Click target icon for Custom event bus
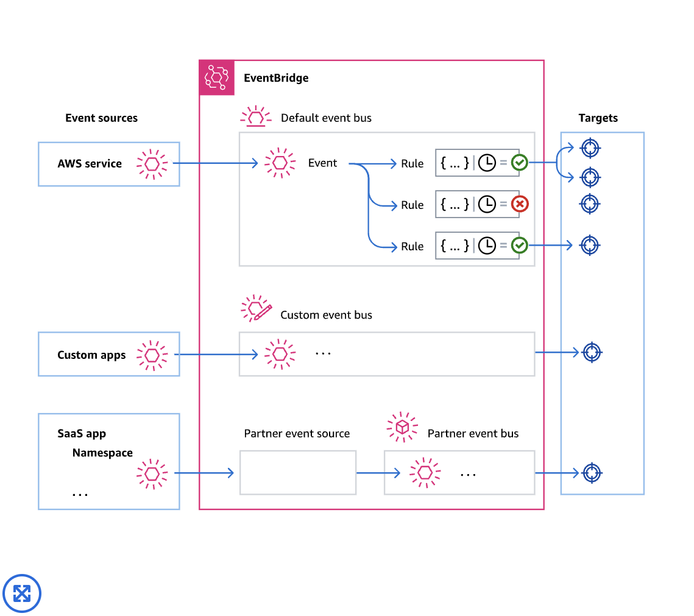This screenshot has height=616, width=694. click(x=592, y=352)
